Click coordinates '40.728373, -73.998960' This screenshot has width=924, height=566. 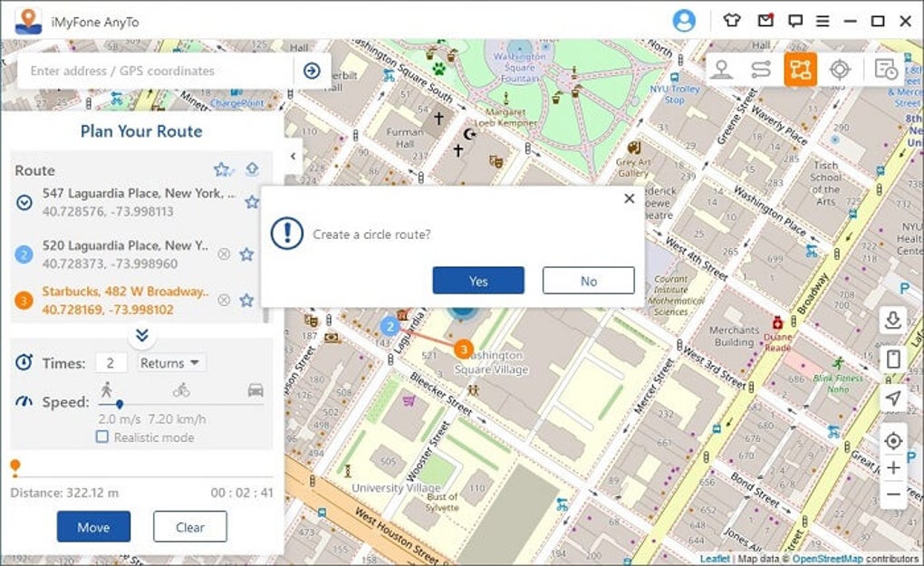(x=110, y=264)
